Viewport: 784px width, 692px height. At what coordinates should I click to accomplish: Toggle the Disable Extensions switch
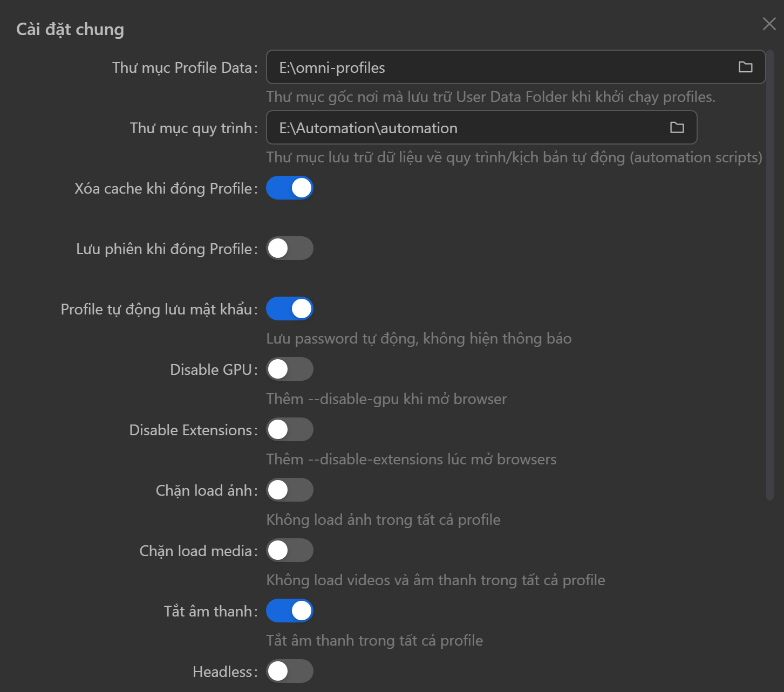click(290, 430)
